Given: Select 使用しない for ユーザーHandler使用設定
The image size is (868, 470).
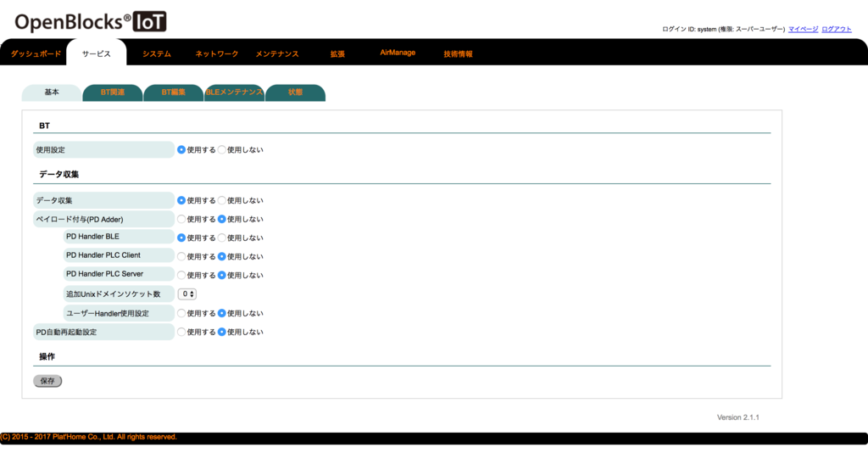Looking at the screenshot, I should 221,313.
